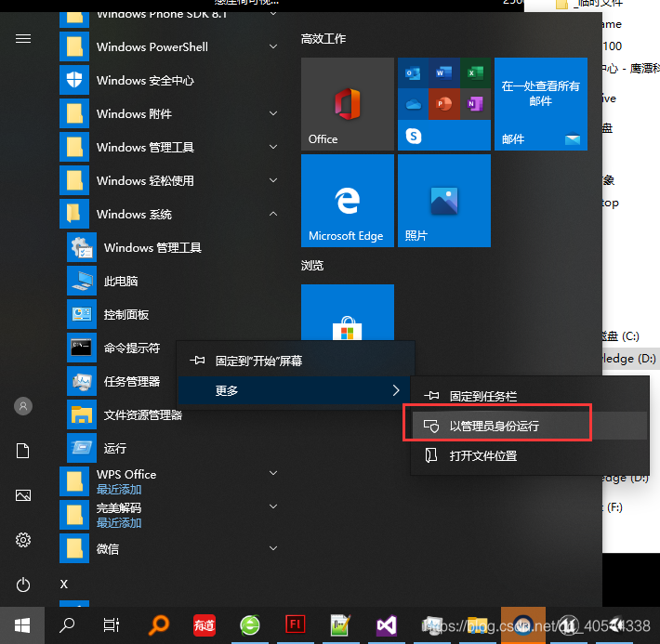
Task: Open OneDrive icon in Office apps tile
Action: (413, 104)
